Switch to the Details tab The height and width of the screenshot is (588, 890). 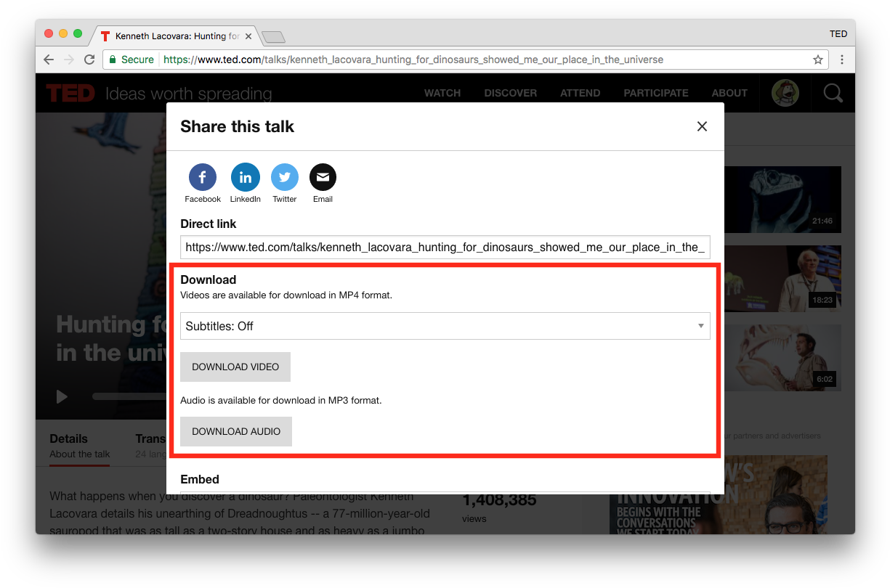click(x=68, y=439)
